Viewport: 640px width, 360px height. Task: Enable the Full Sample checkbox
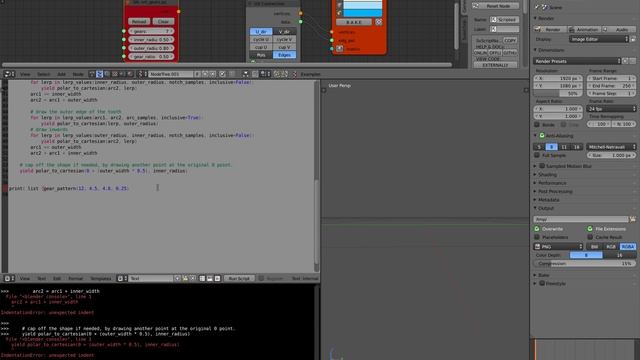(x=537, y=155)
